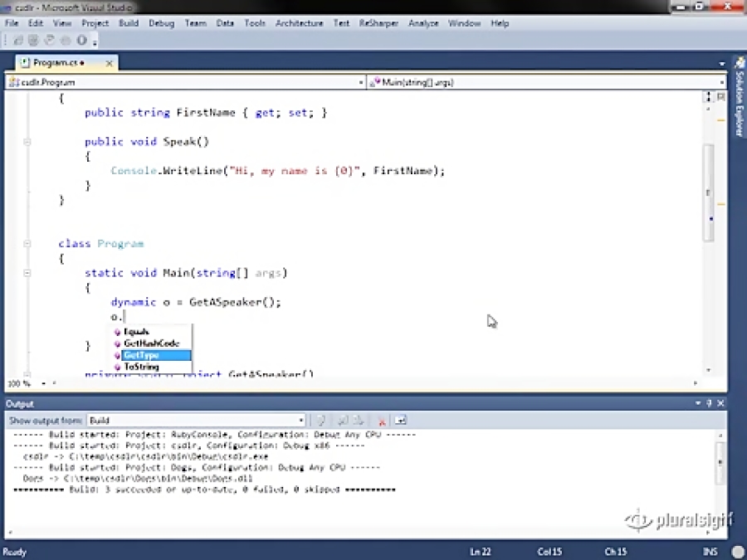This screenshot has width=747, height=560.
Task: Open the 100% zoom level selector
Action: pyautogui.click(x=13, y=384)
